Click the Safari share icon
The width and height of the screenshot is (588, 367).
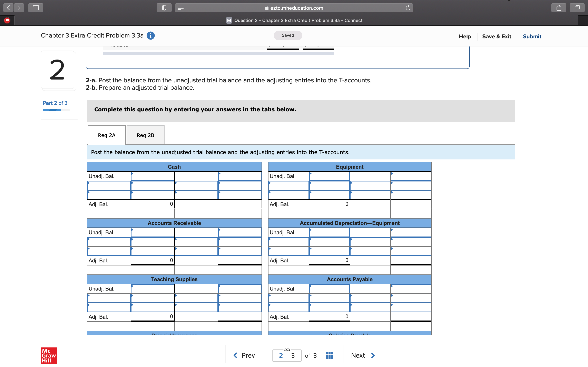(x=559, y=8)
